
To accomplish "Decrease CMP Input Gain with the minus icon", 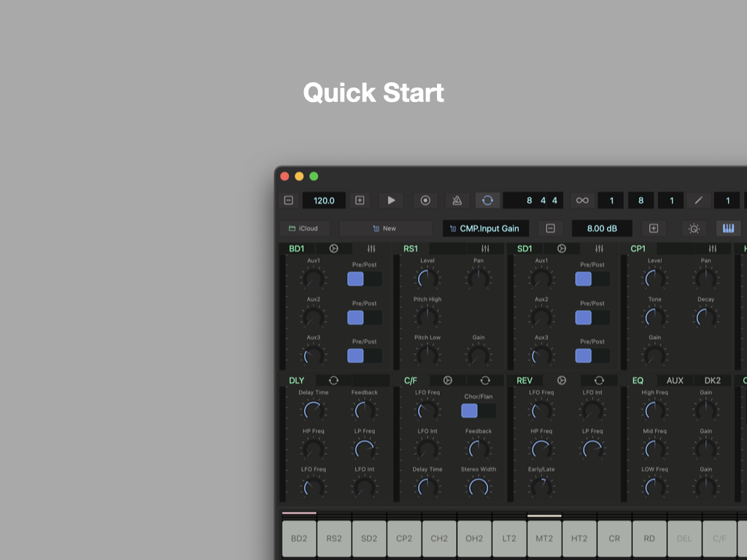I will [550, 228].
